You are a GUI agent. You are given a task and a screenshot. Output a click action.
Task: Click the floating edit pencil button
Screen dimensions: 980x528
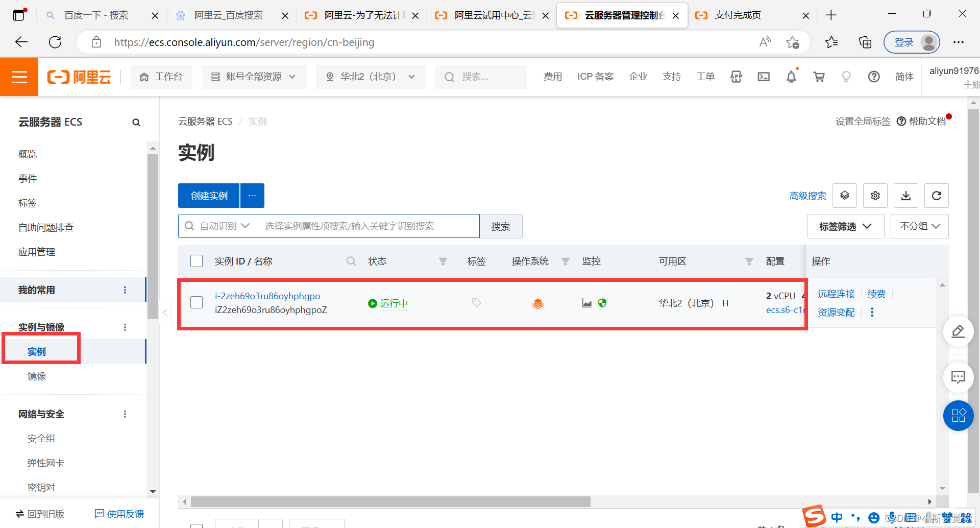958,331
